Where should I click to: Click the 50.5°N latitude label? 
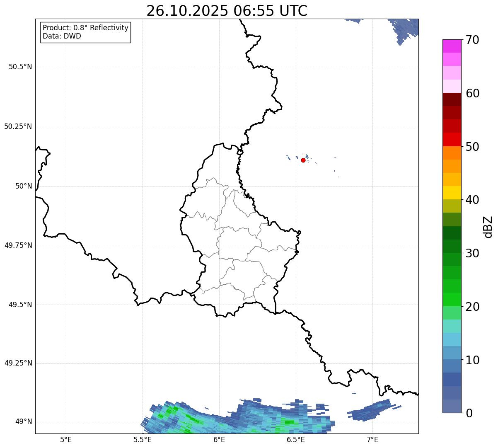[20, 67]
